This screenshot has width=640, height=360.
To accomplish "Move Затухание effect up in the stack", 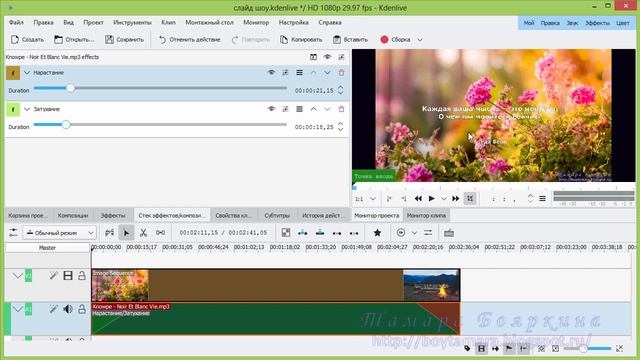I will pyautogui.click(x=313, y=109).
